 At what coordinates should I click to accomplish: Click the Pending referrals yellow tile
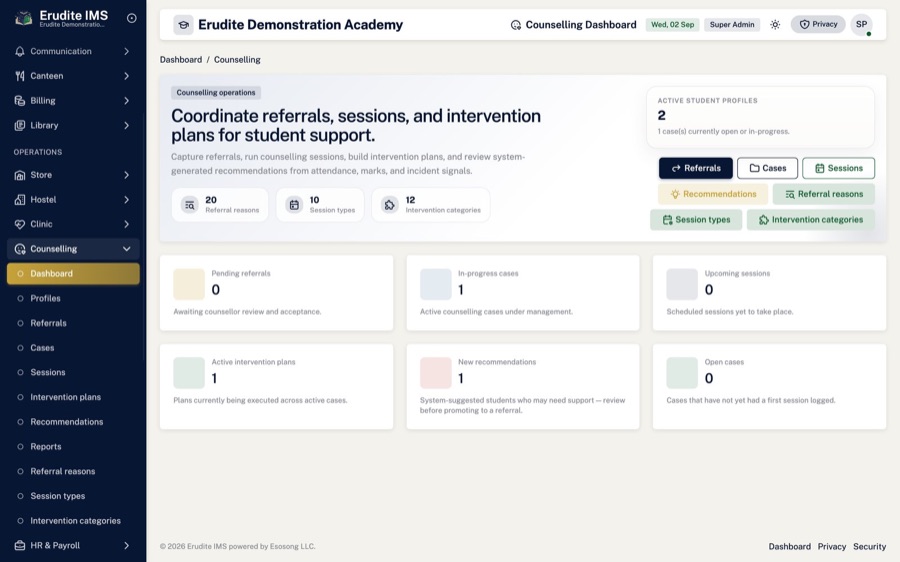tap(189, 284)
